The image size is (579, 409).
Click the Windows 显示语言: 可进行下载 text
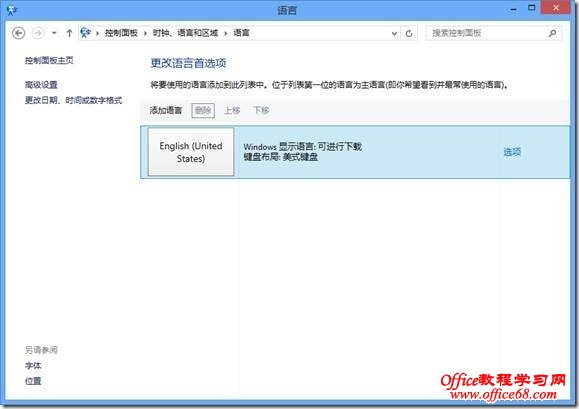[x=302, y=147]
